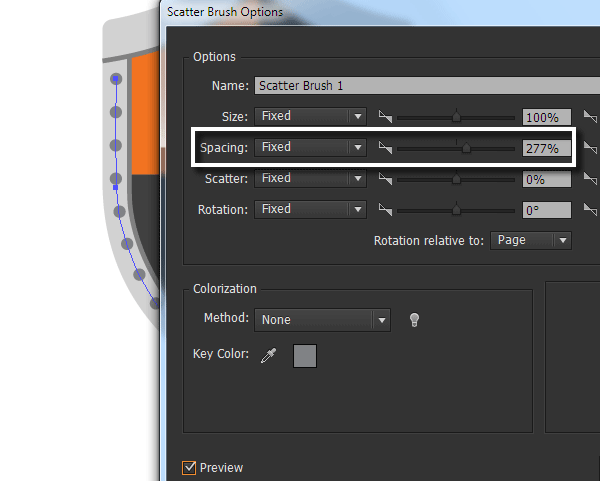
Task: Open the Rotation mode dropdown
Action: [310, 209]
